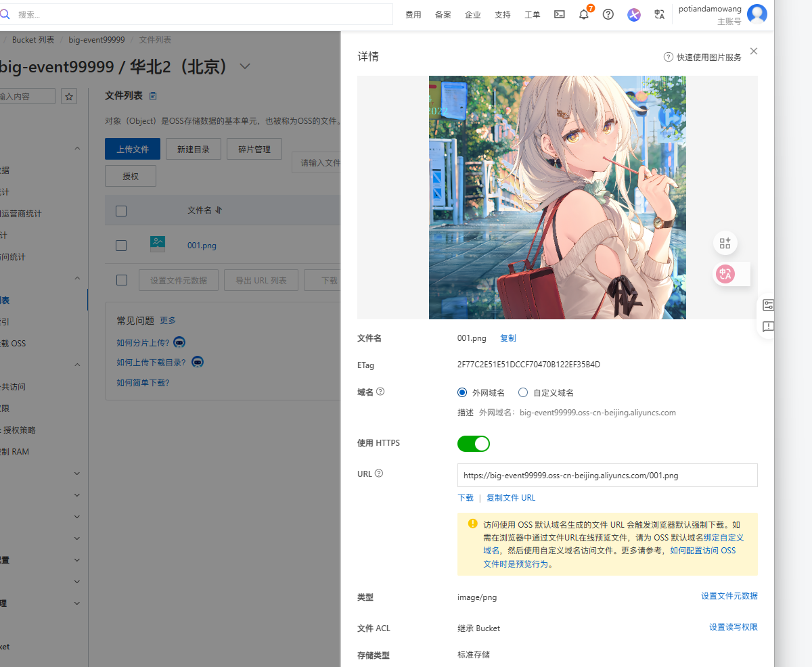
Task: Click the feedback message icon on right edge
Action: pos(768,327)
